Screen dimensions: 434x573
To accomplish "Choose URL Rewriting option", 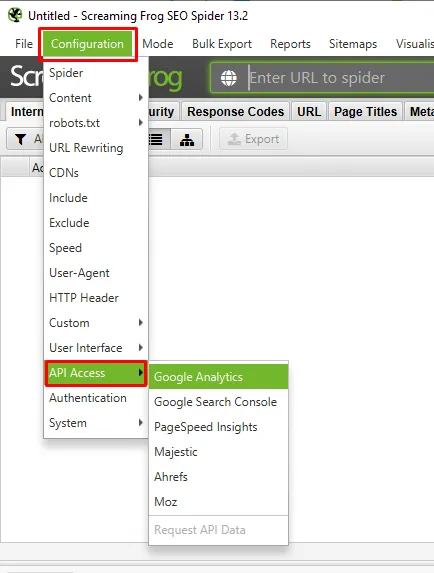I will [x=96, y=148].
